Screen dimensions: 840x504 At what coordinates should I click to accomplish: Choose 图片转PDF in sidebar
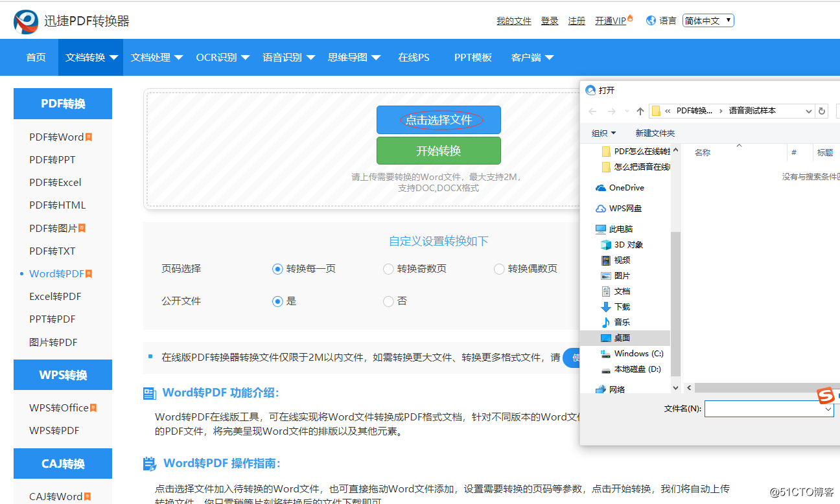[53, 343]
